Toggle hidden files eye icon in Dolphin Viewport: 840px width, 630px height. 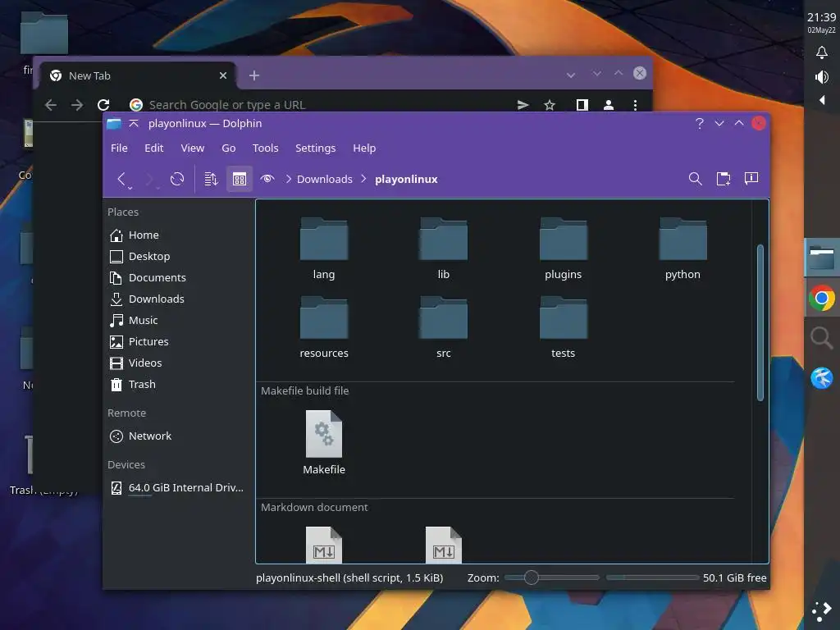click(x=267, y=179)
